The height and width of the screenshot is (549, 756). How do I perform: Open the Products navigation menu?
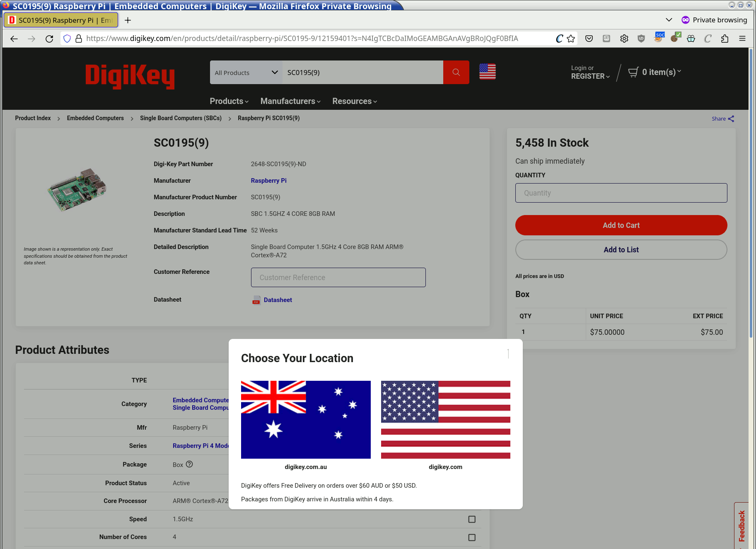(229, 101)
